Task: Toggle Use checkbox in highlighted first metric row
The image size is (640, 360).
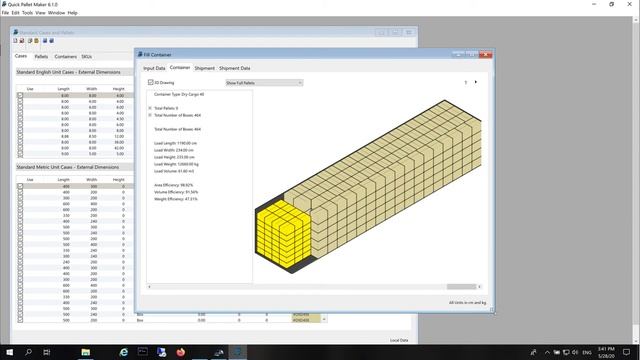Action: click(20, 186)
